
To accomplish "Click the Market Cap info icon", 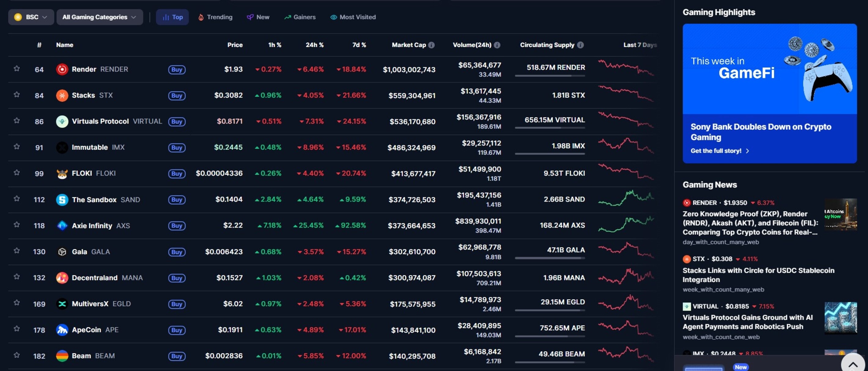I will point(432,44).
